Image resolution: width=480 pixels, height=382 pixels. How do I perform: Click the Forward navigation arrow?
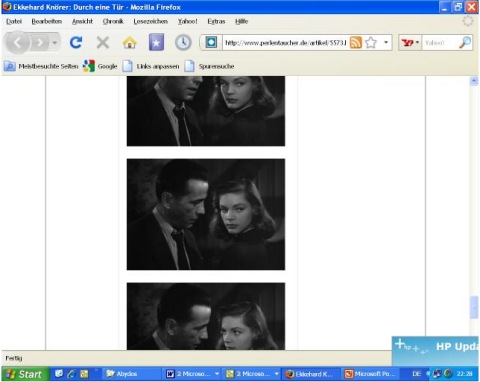[40, 43]
